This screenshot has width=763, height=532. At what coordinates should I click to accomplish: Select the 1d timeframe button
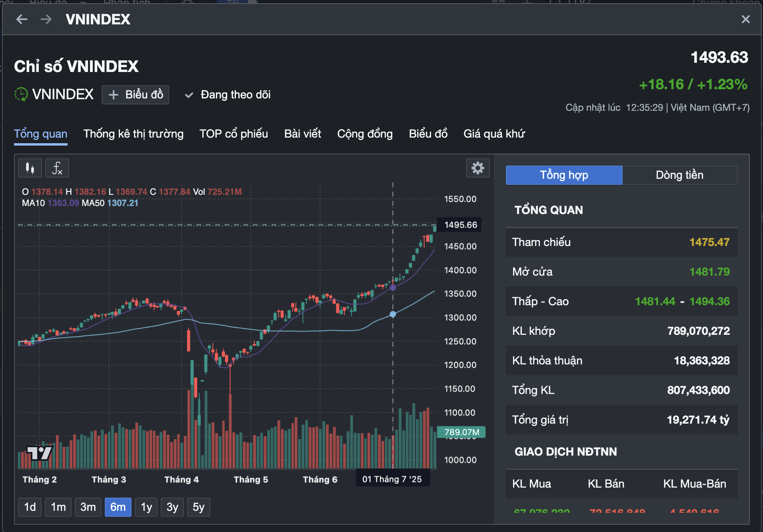[30, 507]
